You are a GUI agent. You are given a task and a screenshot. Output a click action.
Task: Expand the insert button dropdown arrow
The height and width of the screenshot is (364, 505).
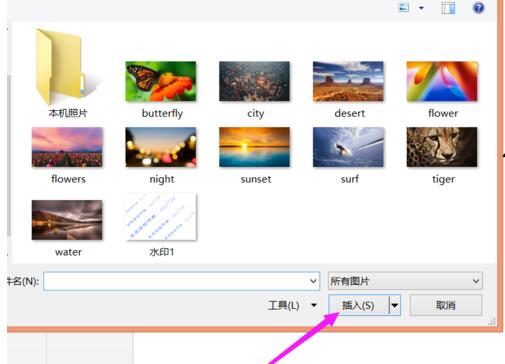pos(395,305)
